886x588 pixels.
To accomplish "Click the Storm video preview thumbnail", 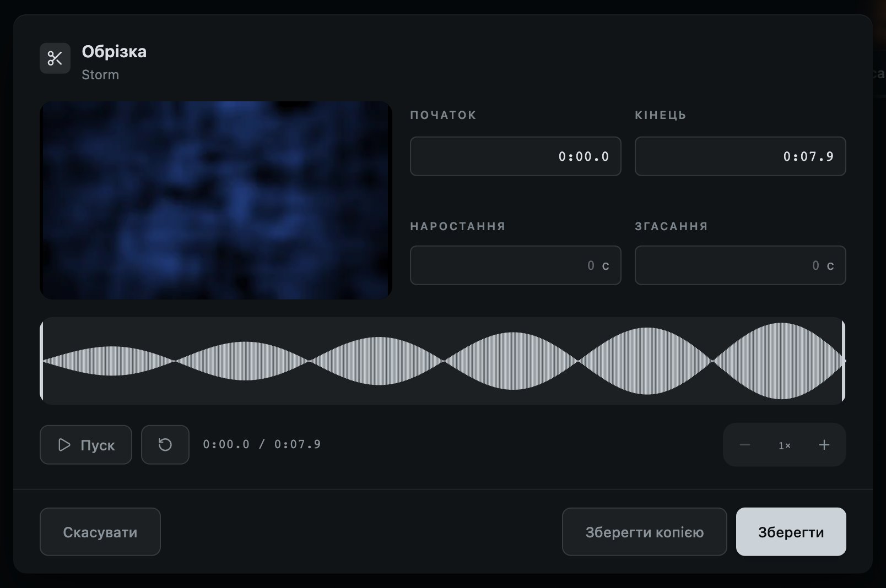I will click(216, 200).
